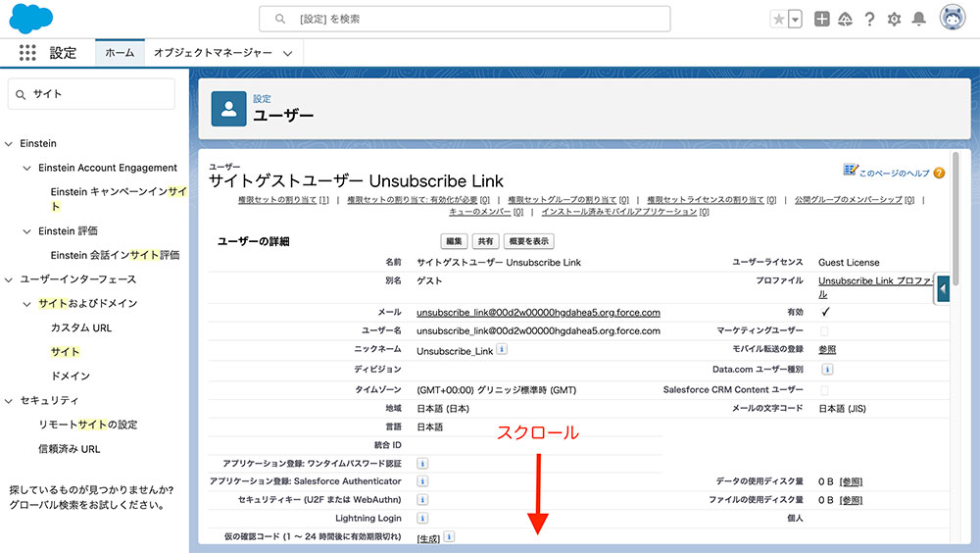Open the オブジェクトマネージャー dropdown chevron
This screenshot has height=553, width=980.
pos(287,53)
